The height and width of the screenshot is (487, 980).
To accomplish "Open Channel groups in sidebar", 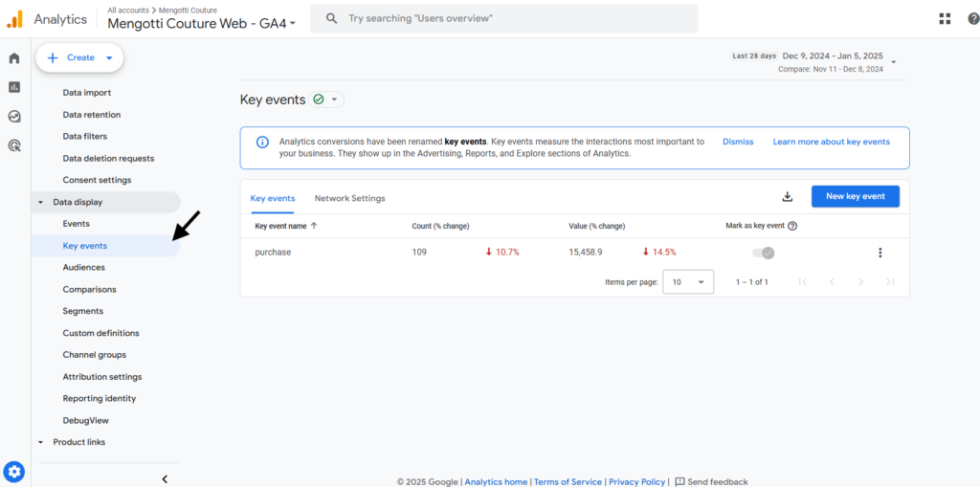I will [x=95, y=354].
